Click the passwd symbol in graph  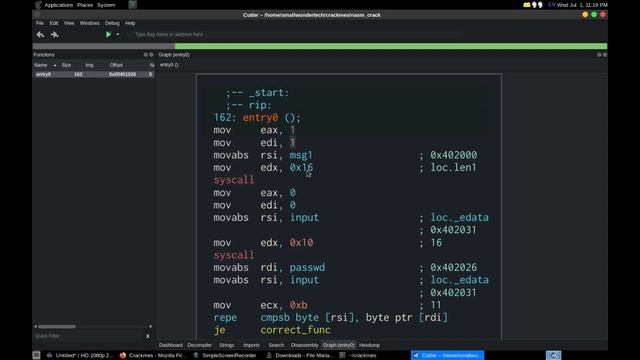pyautogui.click(x=307, y=268)
